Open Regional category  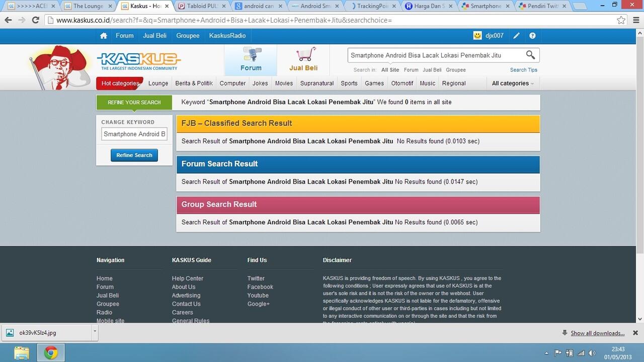[454, 83]
